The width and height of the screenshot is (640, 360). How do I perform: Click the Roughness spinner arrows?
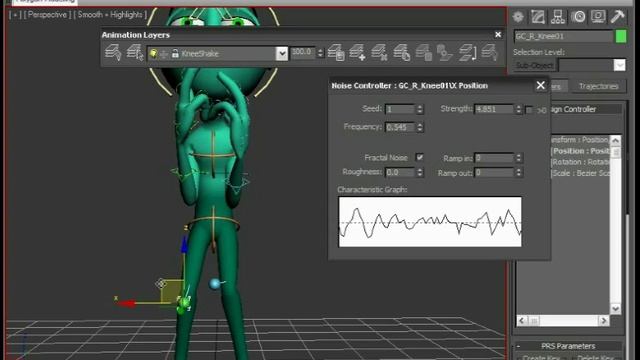[x=420, y=172]
